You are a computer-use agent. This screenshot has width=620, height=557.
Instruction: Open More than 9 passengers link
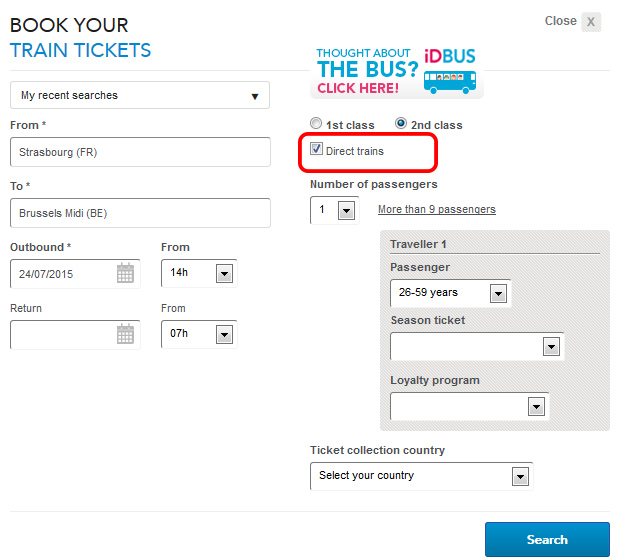point(436,210)
